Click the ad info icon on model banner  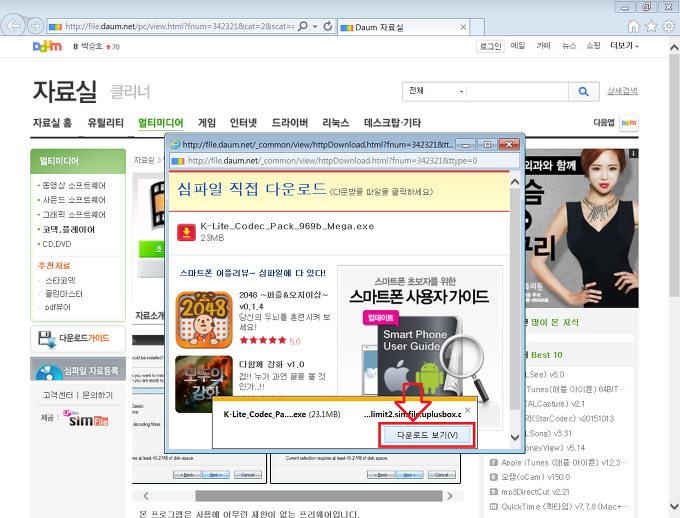tap(634, 153)
